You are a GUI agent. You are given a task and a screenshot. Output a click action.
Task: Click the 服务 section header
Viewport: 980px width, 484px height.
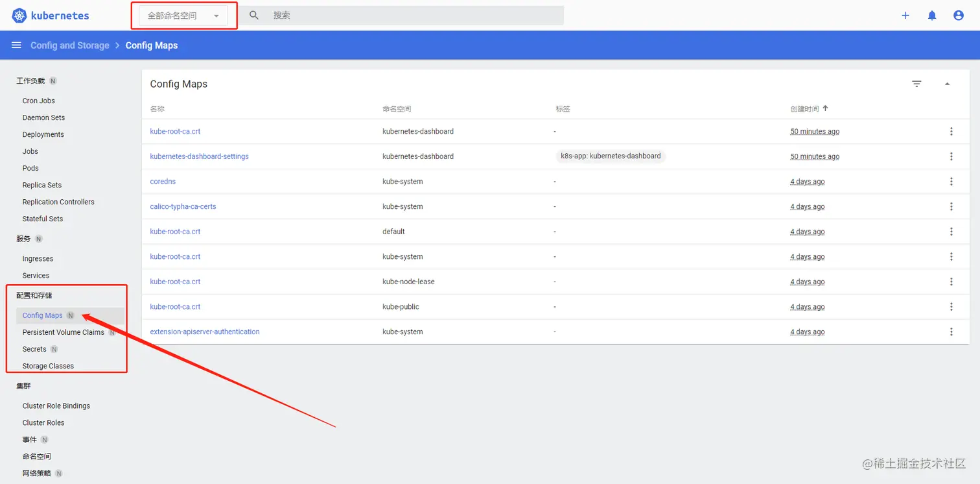click(x=23, y=239)
